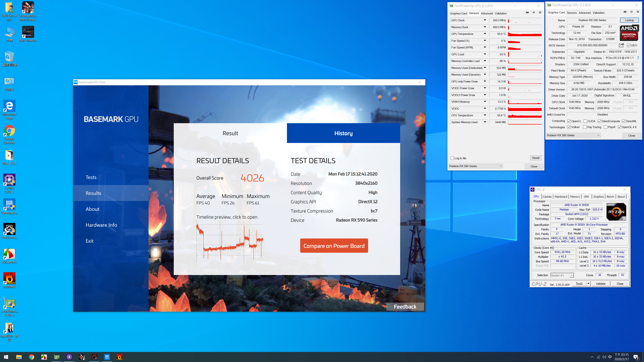
Task: Open GPU selector dropdown in Sensors window
Action: click(475, 166)
